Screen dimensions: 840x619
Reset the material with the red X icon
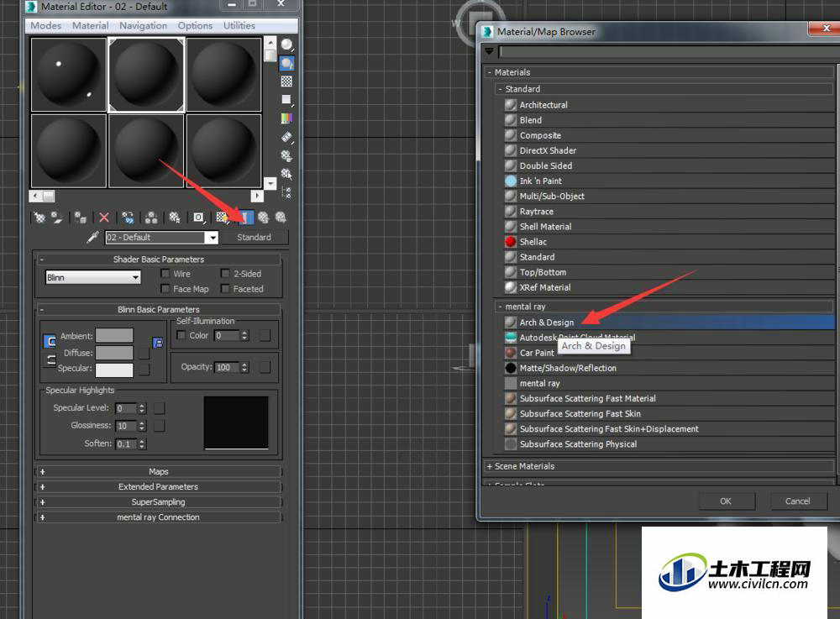pos(104,218)
